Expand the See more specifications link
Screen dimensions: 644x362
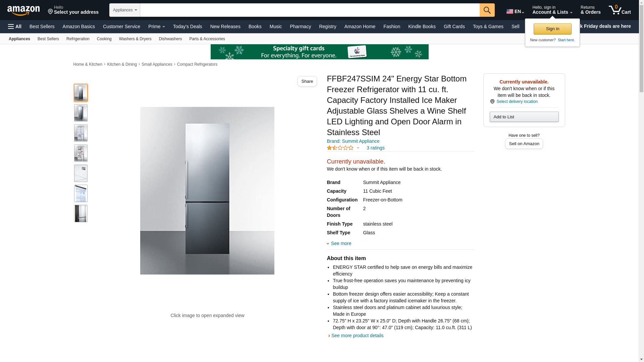click(x=339, y=243)
